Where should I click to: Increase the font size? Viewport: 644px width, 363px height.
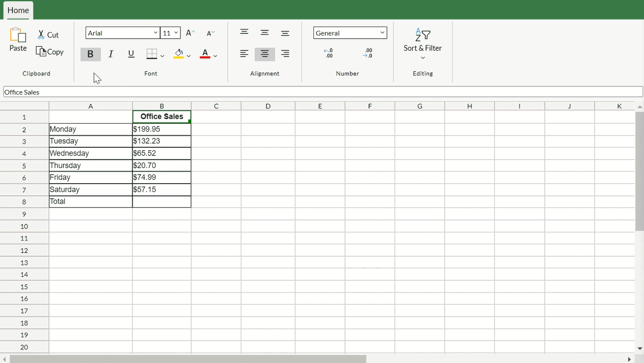pos(190,33)
